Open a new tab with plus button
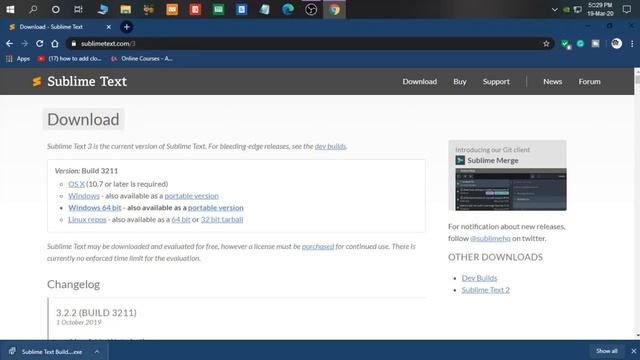This screenshot has width=640, height=360. (x=127, y=27)
